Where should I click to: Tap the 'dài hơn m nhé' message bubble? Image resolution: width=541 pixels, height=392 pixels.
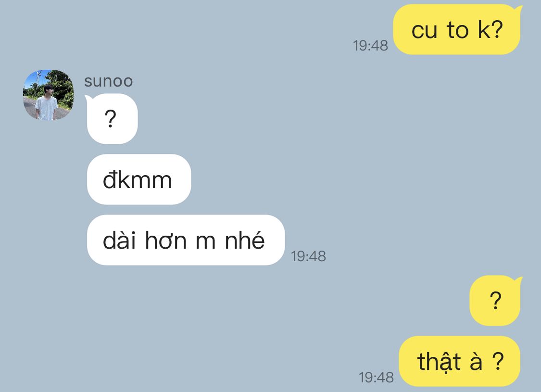coord(186,240)
